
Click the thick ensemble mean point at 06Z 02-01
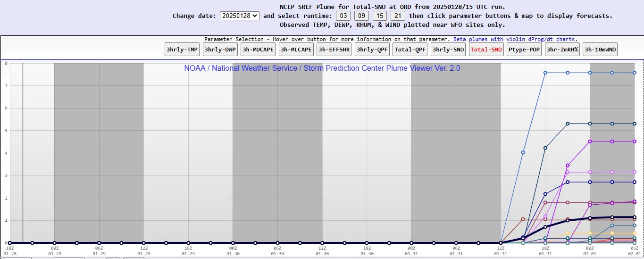pos(635,217)
